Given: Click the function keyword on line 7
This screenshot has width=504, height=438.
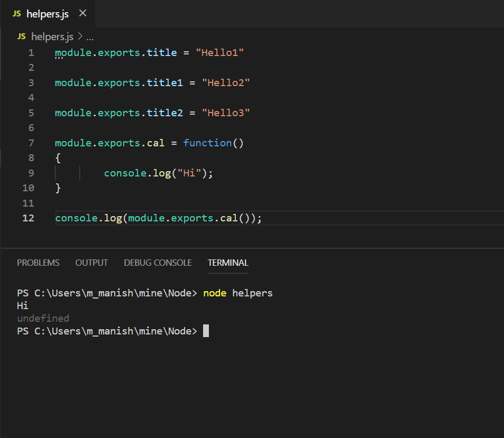Looking at the screenshot, I should 207,143.
